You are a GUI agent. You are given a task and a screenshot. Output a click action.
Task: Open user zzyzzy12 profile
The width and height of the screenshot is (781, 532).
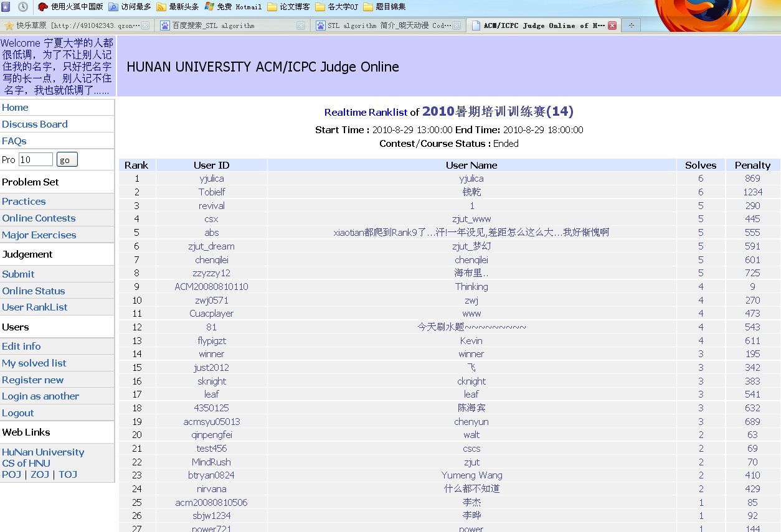pos(212,273)
